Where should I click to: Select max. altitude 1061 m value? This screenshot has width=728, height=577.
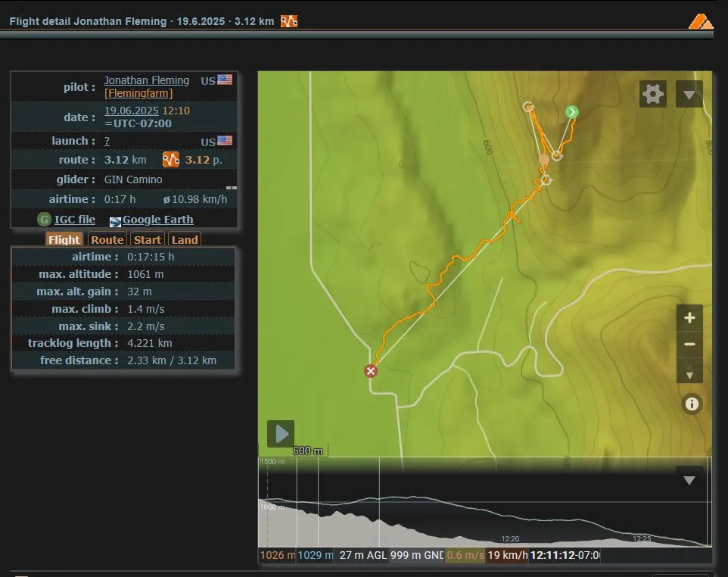145,274
